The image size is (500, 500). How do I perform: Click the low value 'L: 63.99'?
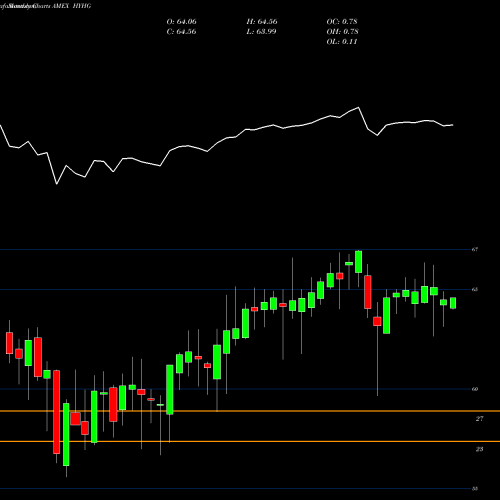[261, 32]
